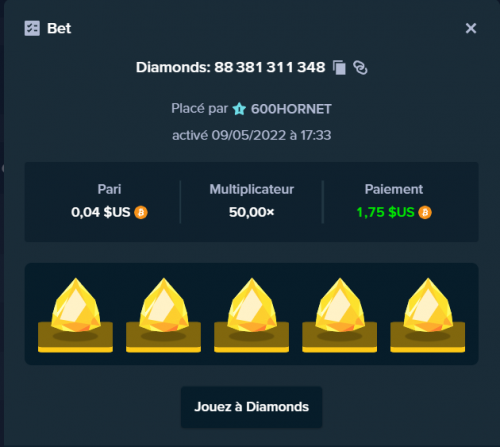Image resolution: width=500 pixels, height=447 pixels.
Task: Click the 50,00× multiplier value
Action: (x=252, y=212)
